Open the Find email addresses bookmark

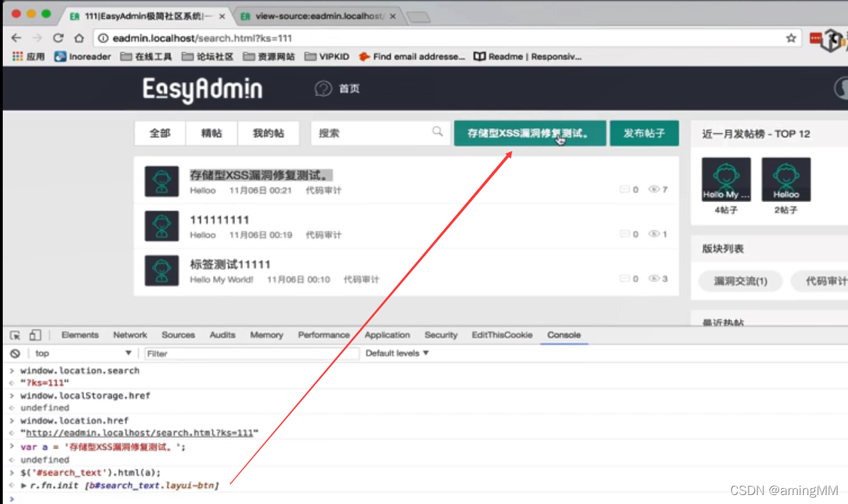[x=412, y=57]
